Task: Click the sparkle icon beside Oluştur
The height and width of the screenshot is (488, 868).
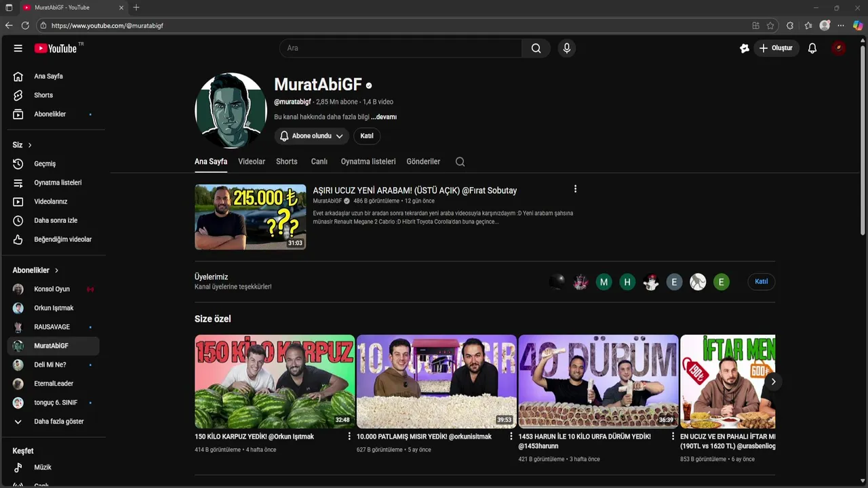Action: click(745, 48)
